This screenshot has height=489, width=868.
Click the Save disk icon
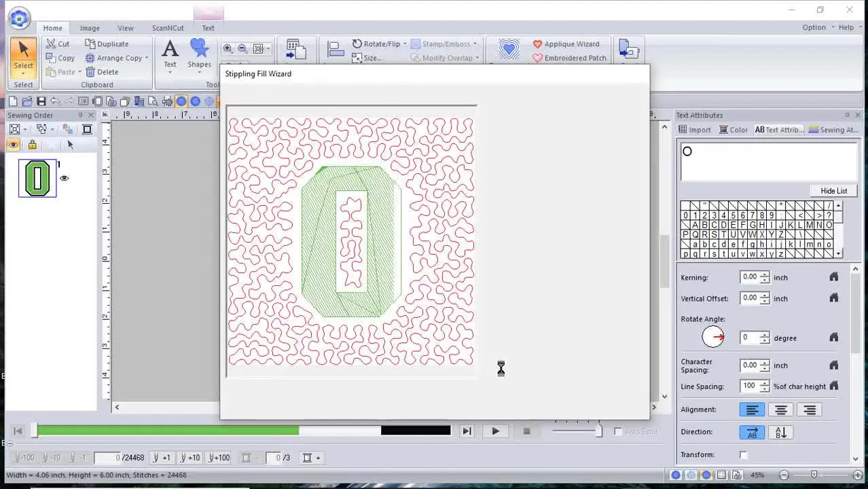click(x=41, y=101)
